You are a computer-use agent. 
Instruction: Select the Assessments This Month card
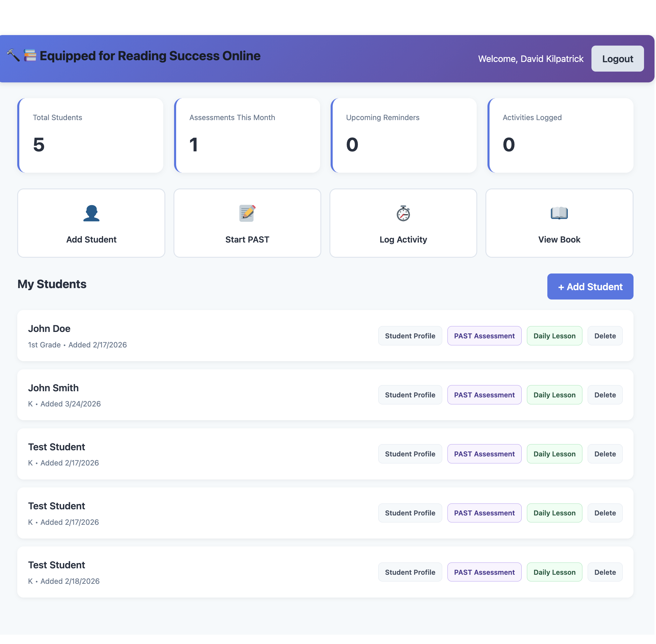point(247,135)
